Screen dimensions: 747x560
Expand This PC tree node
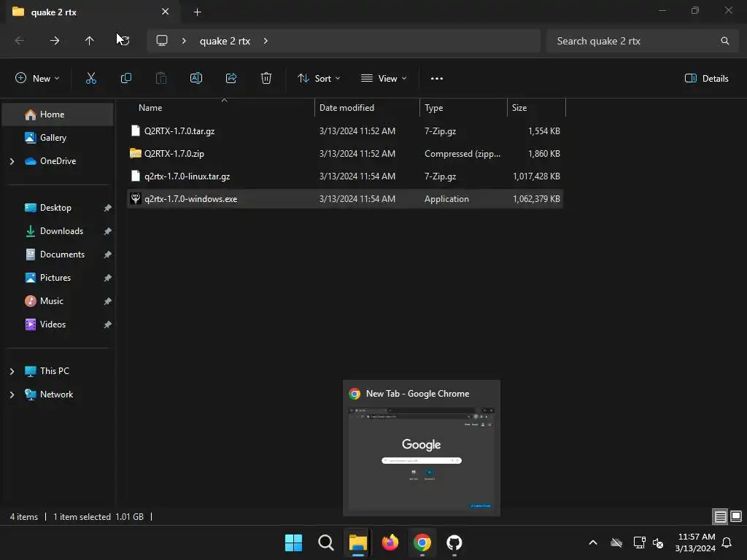[x=12, y=371]
